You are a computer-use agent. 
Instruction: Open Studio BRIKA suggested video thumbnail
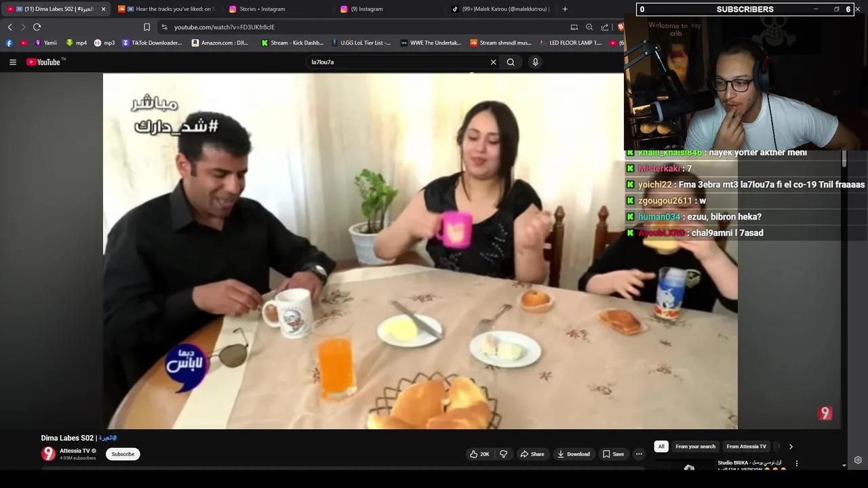[x=684, y=466]
